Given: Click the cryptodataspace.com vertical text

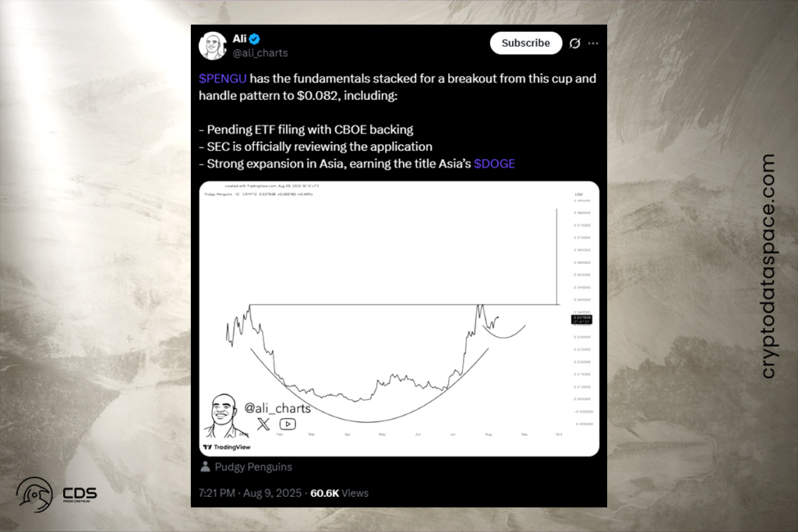Looking at the screenshot, I should [x=768, y=266].
